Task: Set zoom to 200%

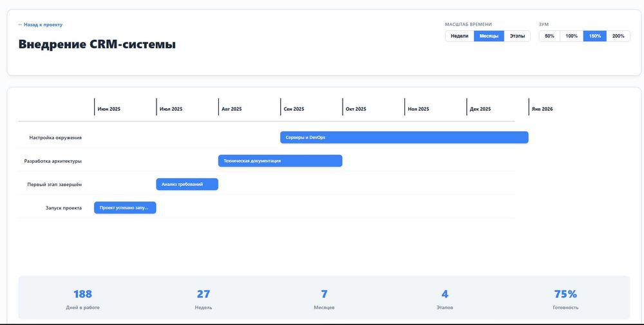Action: pyautogui.click(x=618, y=36)
